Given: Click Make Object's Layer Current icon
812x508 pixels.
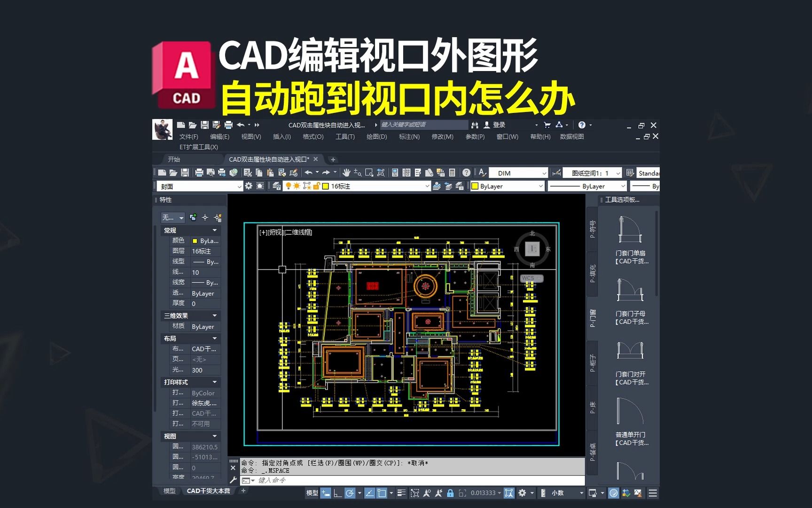Looking at the screenshot, I should pyautogui.click(x=437, y=186).
